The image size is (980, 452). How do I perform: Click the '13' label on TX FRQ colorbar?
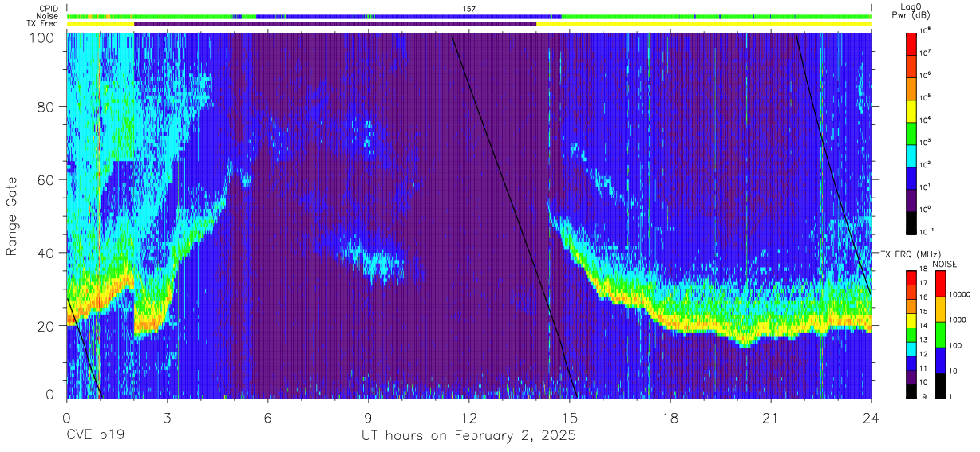tap(923, 340)
